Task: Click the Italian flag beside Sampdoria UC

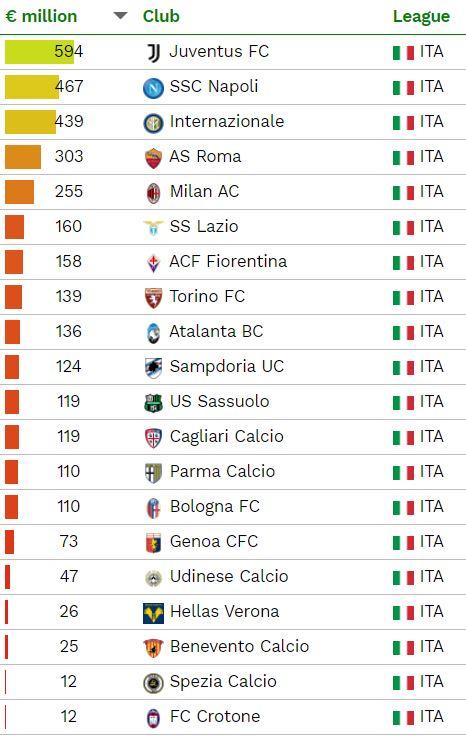Action: (403, 368)
